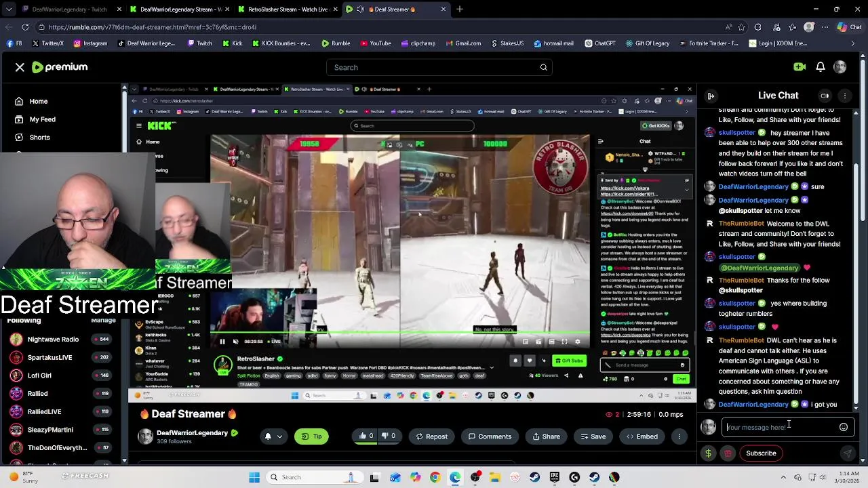Click the Tip button
Viewport: 868px width, 488px height.
[311, 436]
